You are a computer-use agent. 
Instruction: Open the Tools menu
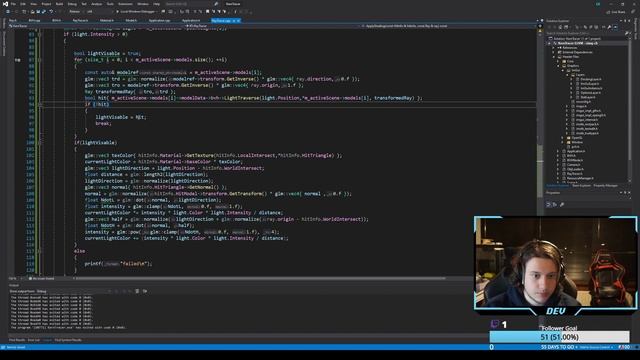coord(110,4)
